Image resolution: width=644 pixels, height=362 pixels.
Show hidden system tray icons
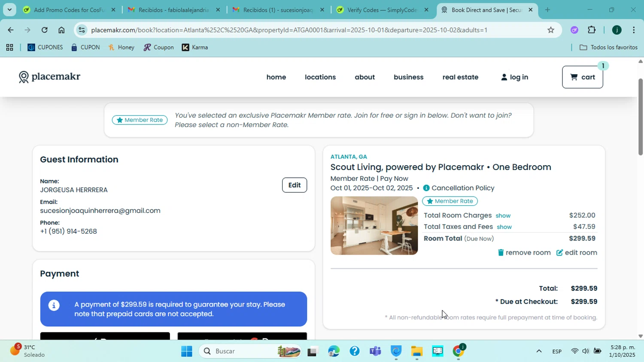[x=539, y=351]
